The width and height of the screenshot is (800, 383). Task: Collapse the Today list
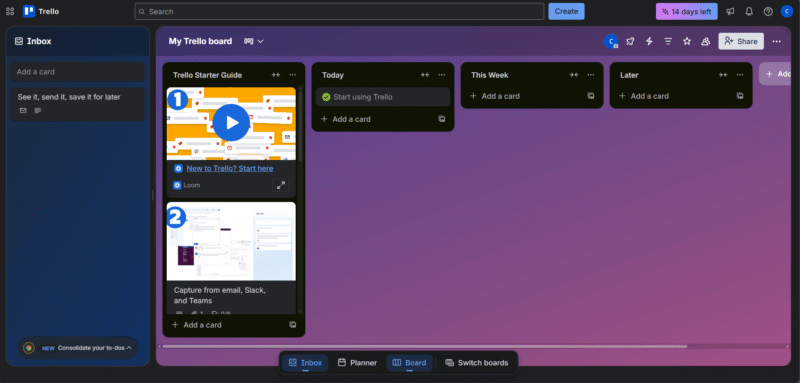click(424, 75)
